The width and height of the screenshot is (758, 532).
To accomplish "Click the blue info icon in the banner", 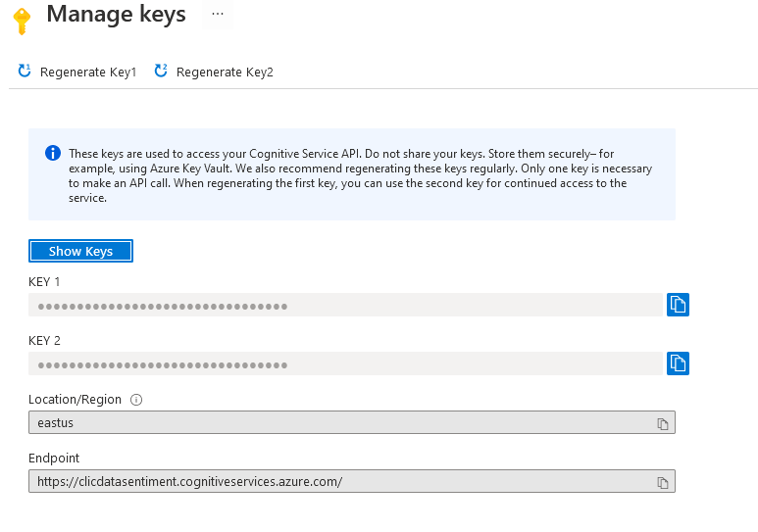I will (53, 153).
